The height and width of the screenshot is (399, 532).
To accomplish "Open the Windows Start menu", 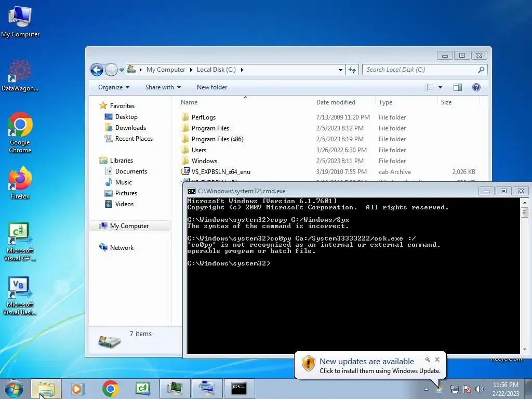I will click(x=14, y=389).
